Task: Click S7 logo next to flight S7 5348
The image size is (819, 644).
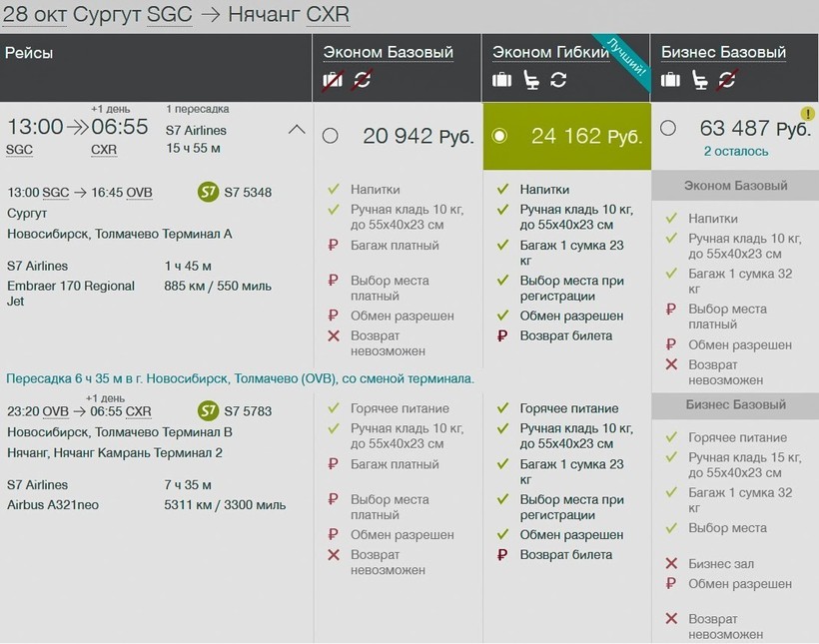Action: tap(208, 192)
